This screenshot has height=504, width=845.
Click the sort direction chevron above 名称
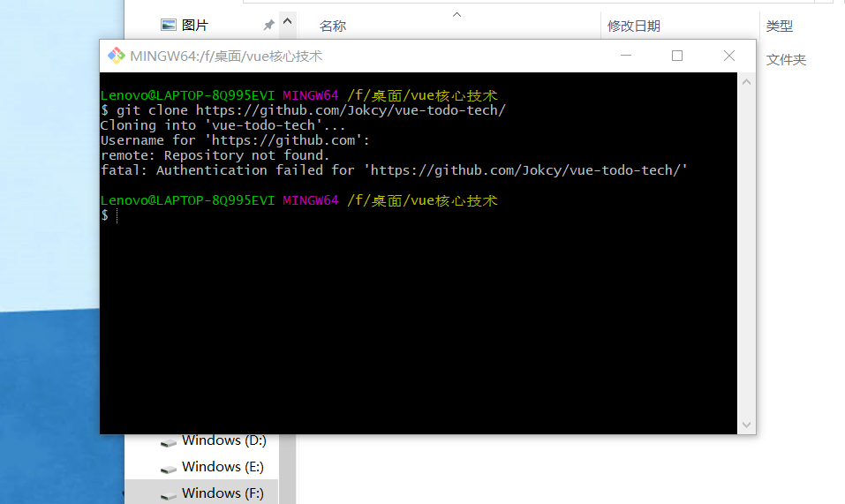click(457, 14)
